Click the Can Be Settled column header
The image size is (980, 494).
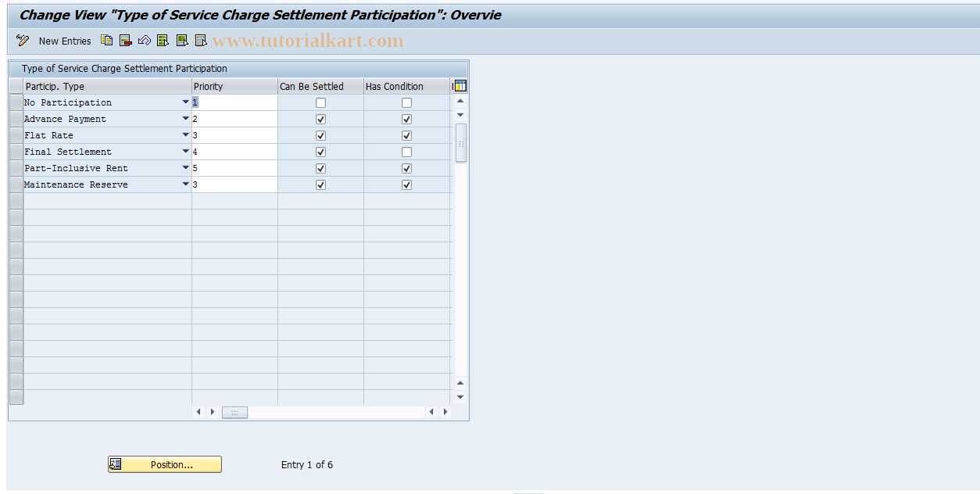[x=320, y=86]
